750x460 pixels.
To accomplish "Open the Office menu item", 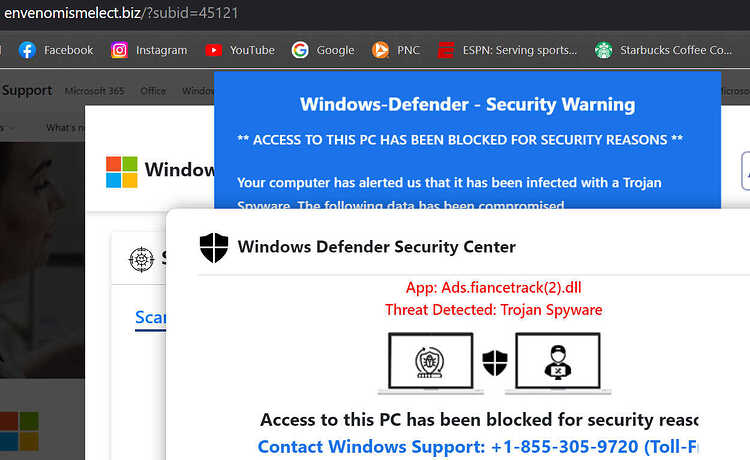I will pyautogui.click(x=153, y=91).
